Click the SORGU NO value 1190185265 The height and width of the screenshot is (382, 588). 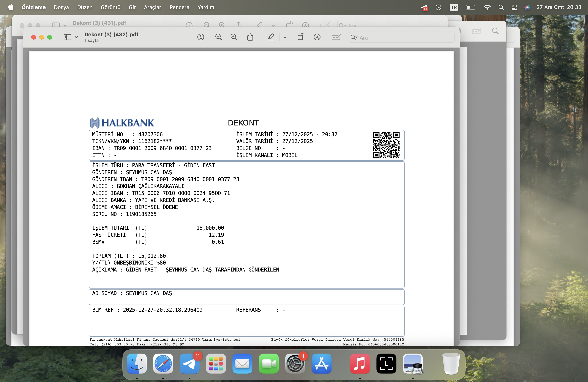pyautogui.click(x=141, y=214)
